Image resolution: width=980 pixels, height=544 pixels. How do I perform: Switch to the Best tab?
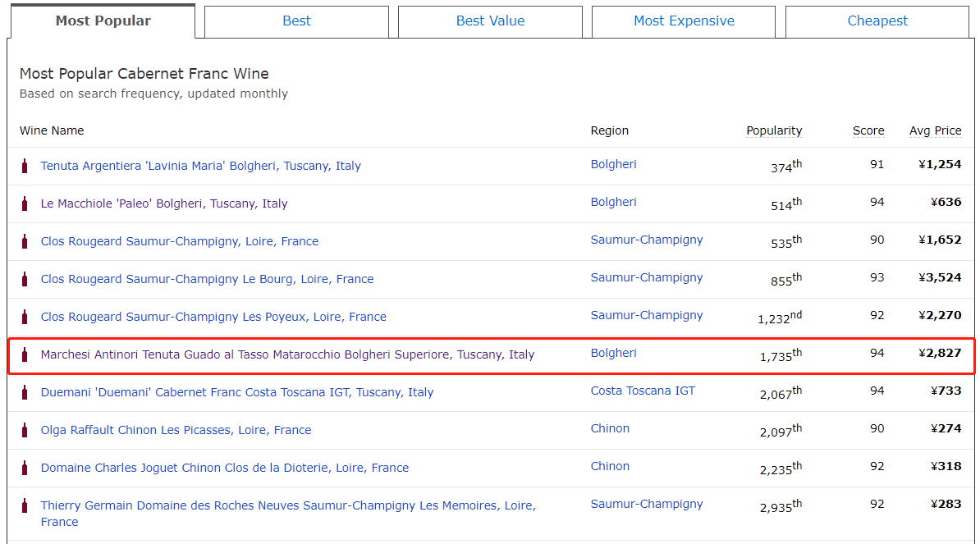click(x=296, y=21)
